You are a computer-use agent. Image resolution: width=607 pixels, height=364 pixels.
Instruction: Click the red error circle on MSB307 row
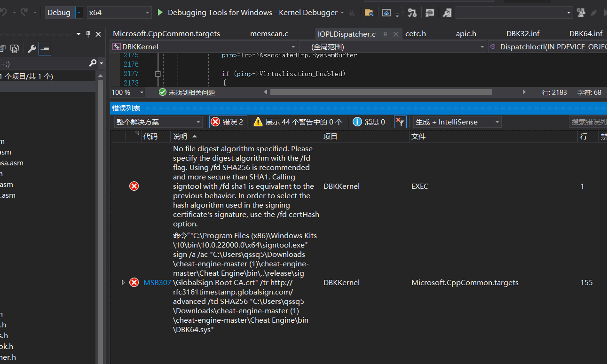134,282
